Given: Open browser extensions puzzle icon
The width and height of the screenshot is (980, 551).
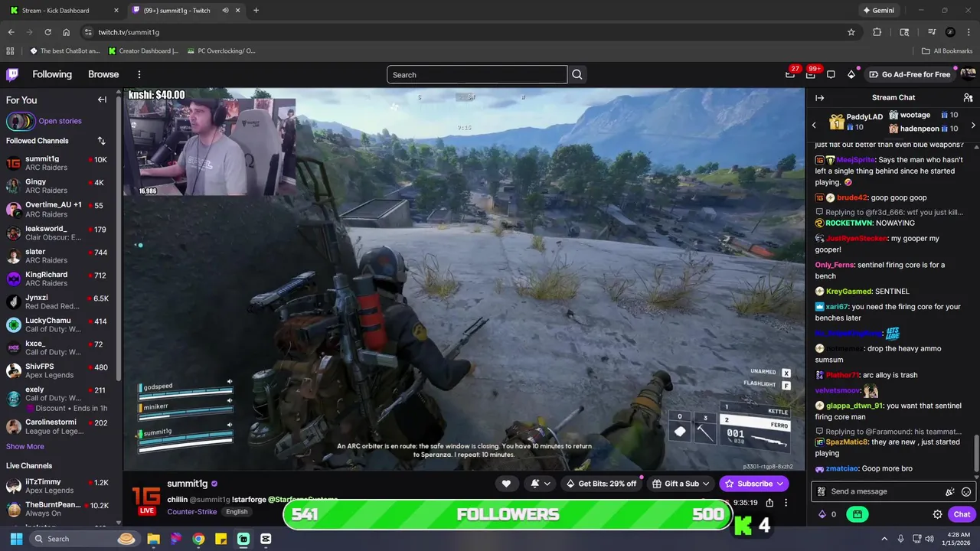Looking at the screenshot, I should (877, 32).
